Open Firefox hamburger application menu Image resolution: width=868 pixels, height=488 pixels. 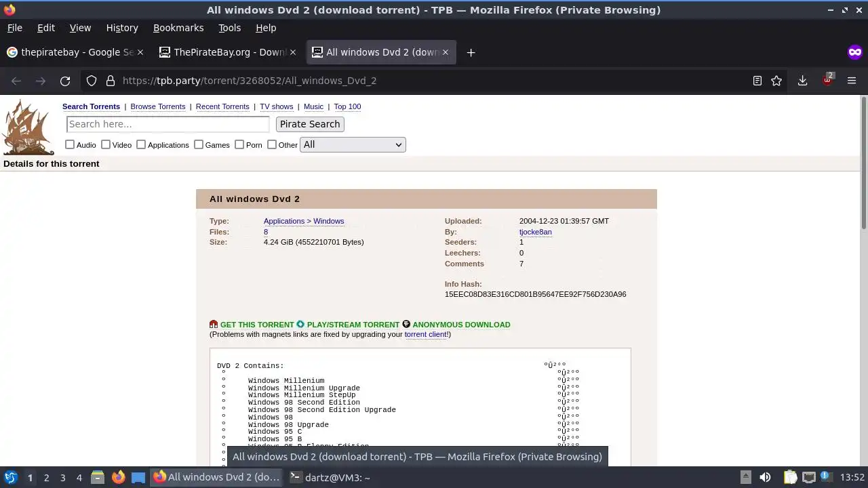tap(852, 81)
